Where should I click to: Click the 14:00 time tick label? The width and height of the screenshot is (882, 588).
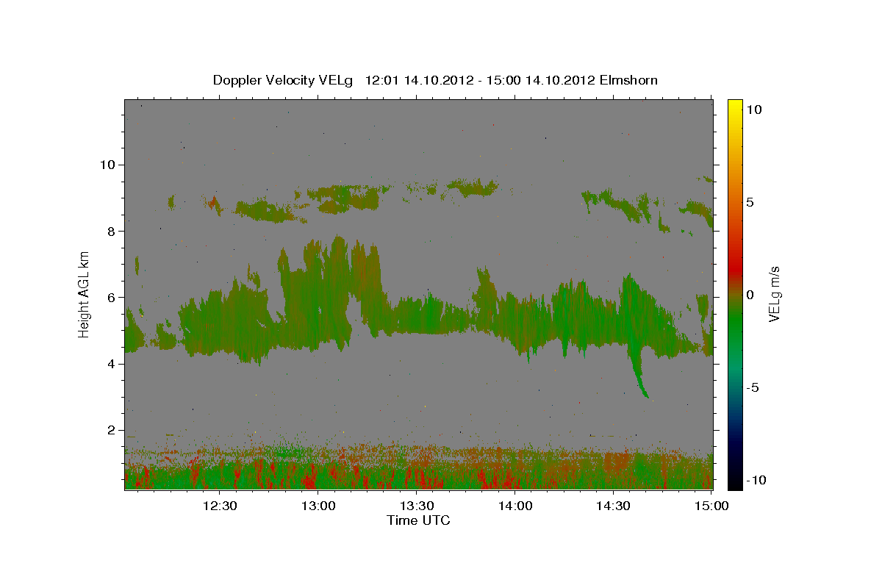(514, 506)
